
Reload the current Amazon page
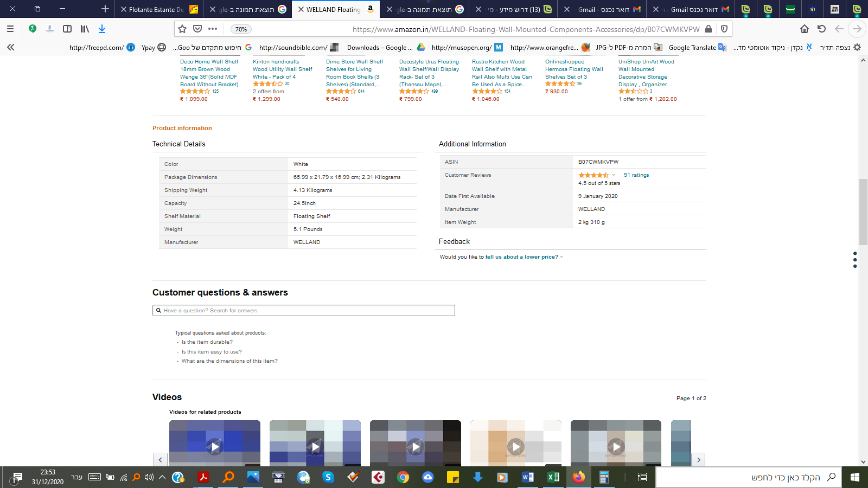coord(821,29)
